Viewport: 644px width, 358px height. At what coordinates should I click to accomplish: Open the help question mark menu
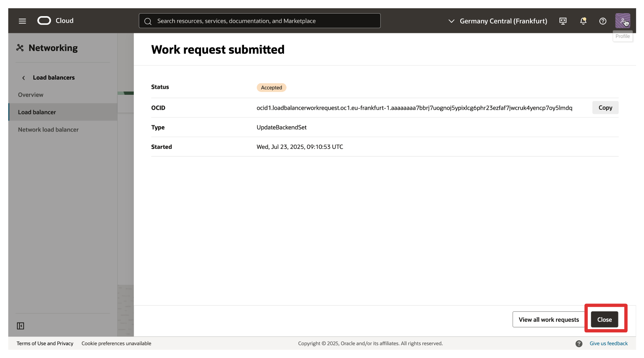(603, 21)
